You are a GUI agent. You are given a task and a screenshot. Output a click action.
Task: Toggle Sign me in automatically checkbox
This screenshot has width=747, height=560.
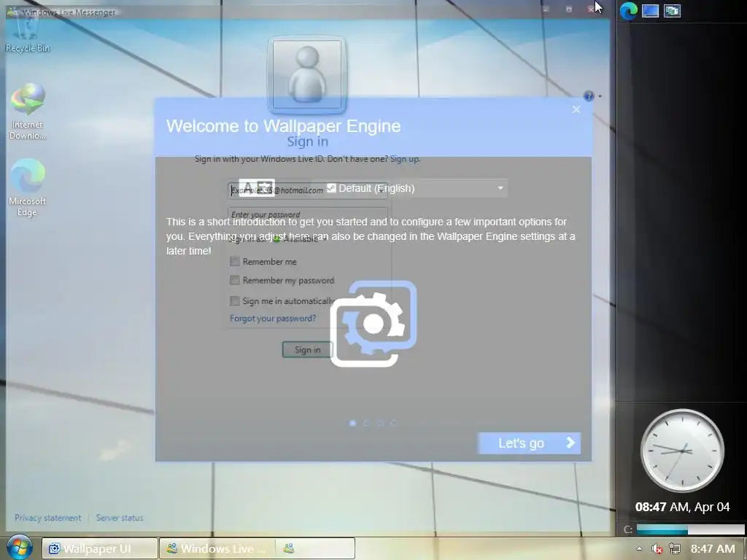(x=234, y=300)
